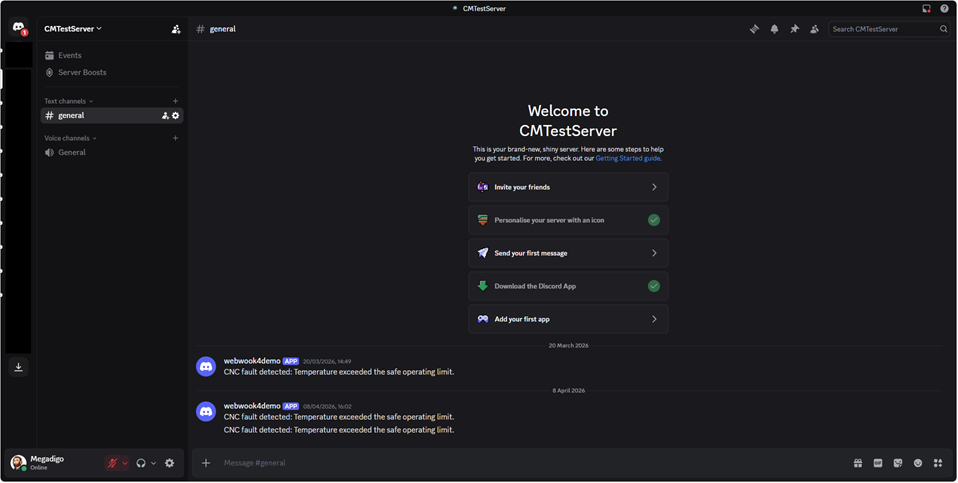Open the Threads icon in channel header
Image resolution: width=958 pixels, height=483 pixels.
point(754,29)
